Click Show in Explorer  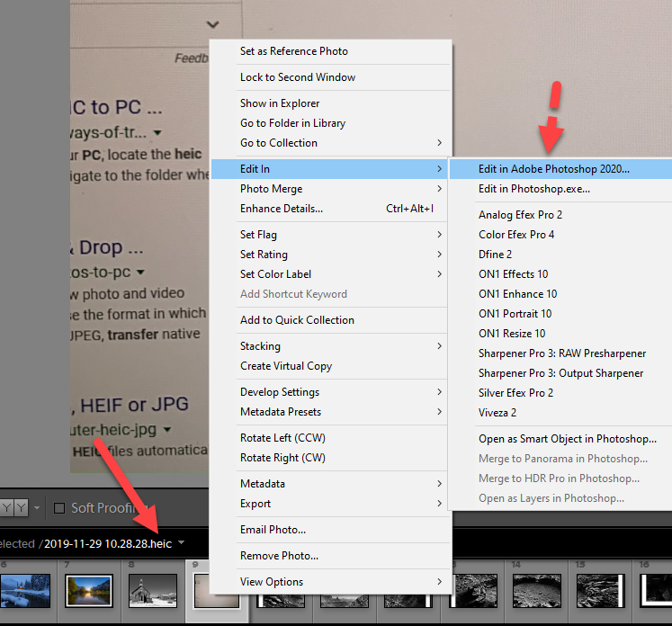[x=331, y=103]
